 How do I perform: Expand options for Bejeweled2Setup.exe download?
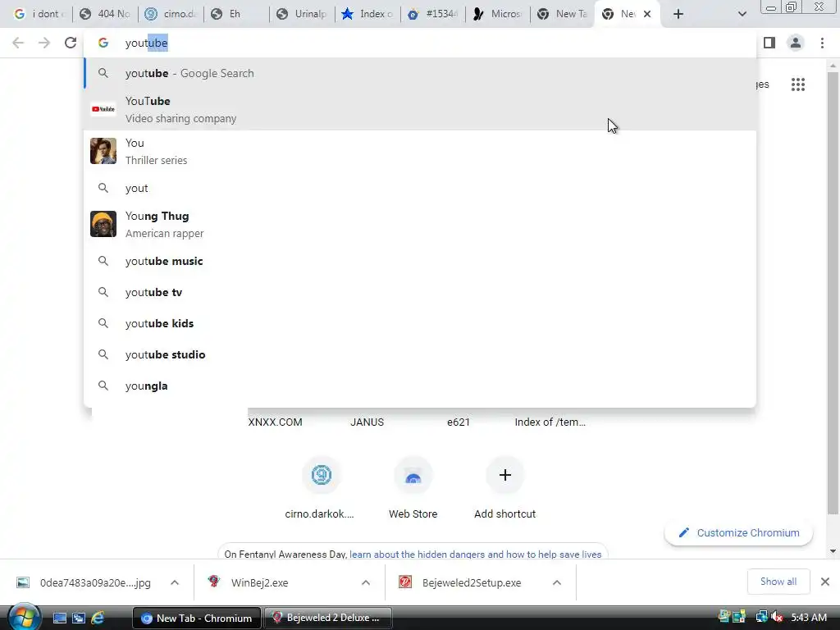click(557, 582)
